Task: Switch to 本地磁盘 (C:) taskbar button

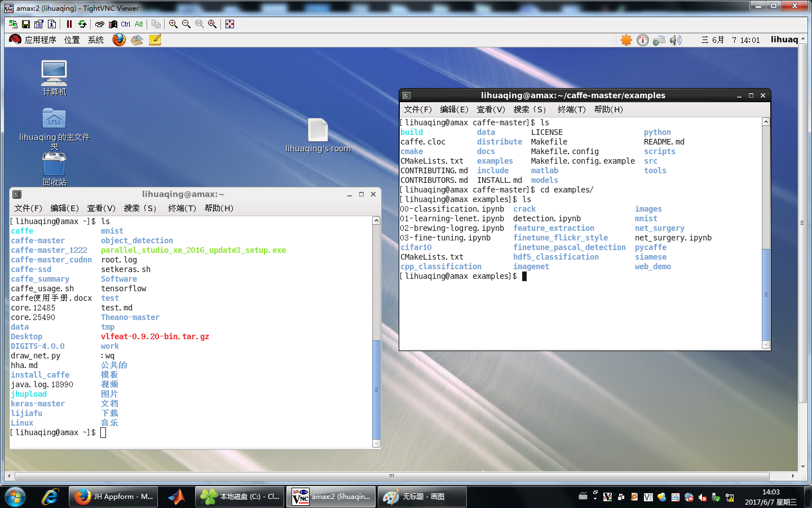Action: click(x=241, y=497)
